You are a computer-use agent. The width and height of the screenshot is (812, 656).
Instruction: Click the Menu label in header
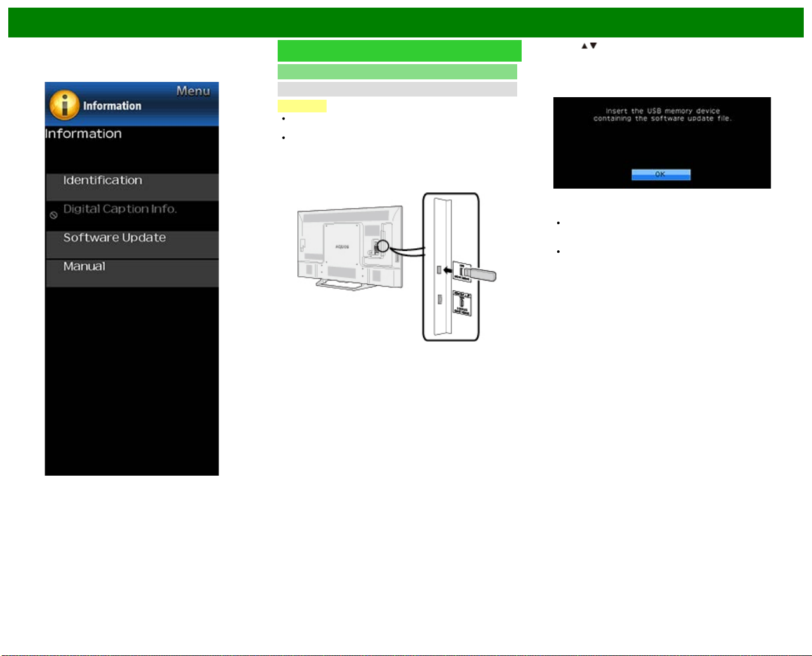[193, 91]
